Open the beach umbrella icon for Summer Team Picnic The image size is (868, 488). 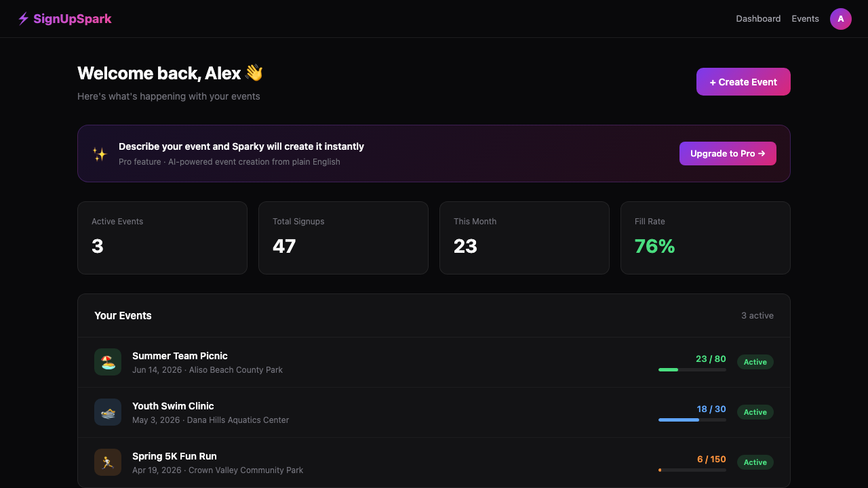pyautogui.click(x=108, y=362)
